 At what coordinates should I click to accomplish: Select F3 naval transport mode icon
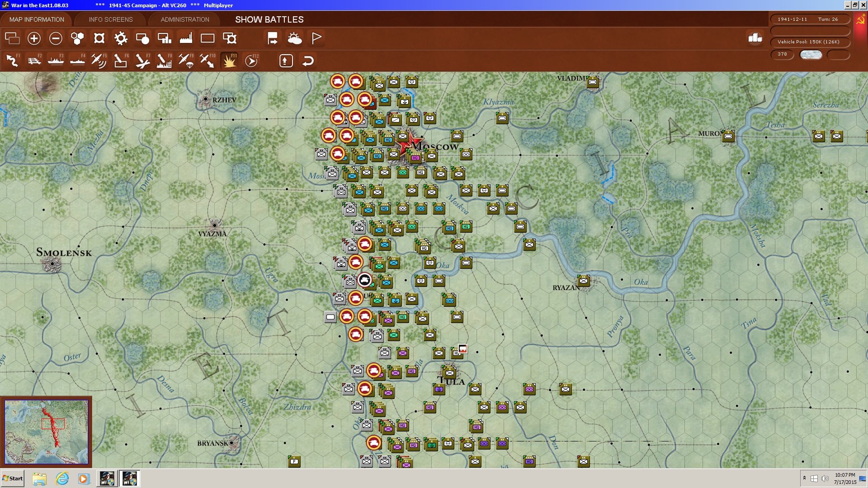click(56, 61)
